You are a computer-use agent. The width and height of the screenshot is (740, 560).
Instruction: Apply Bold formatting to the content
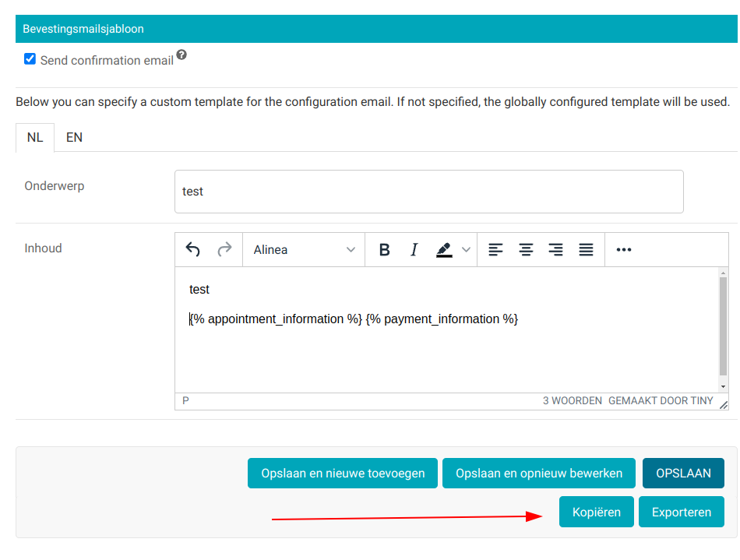coord(384,249)
